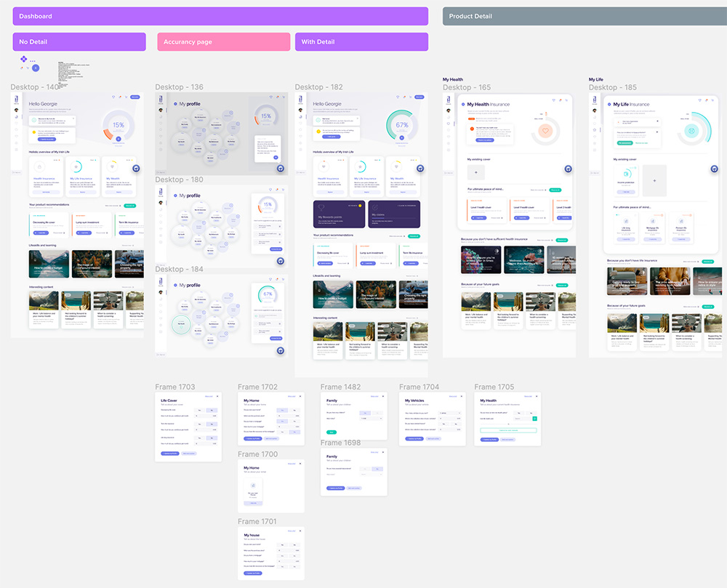Click the 67% progress ring in Desktop 182
Viewport: 727px width, 588px height.
click(x=402, y=125)
